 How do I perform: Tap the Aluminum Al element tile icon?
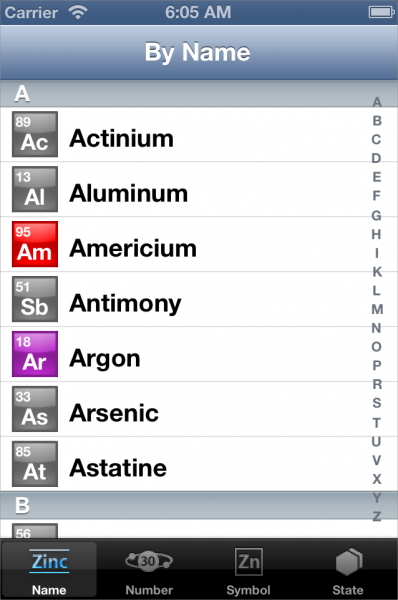(x=35, y=189)
